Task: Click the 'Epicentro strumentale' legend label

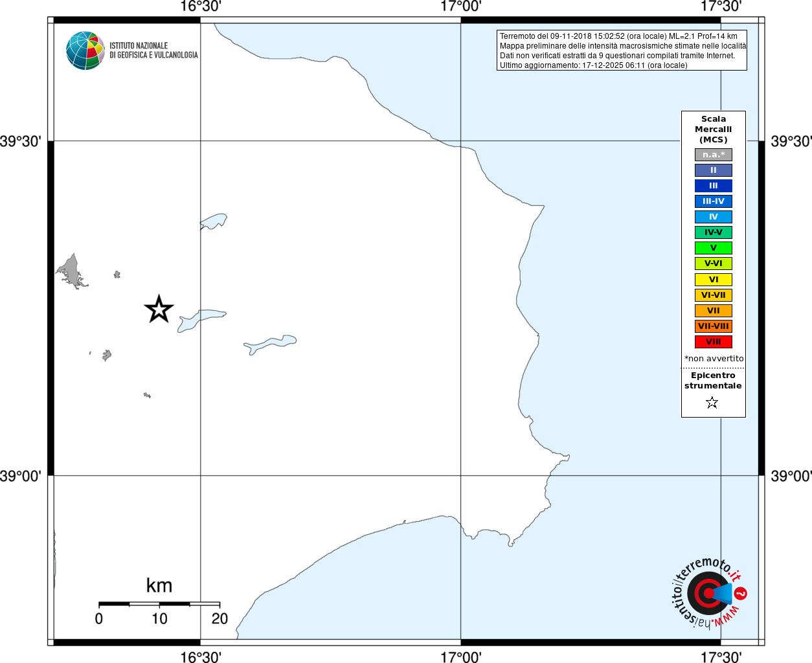Action: [713, 381]
